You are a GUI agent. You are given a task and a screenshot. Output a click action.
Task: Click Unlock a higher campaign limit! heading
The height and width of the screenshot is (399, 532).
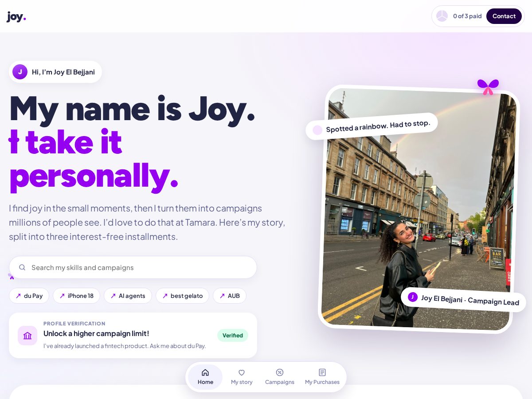pyautogui.click(x=96, y=333)
